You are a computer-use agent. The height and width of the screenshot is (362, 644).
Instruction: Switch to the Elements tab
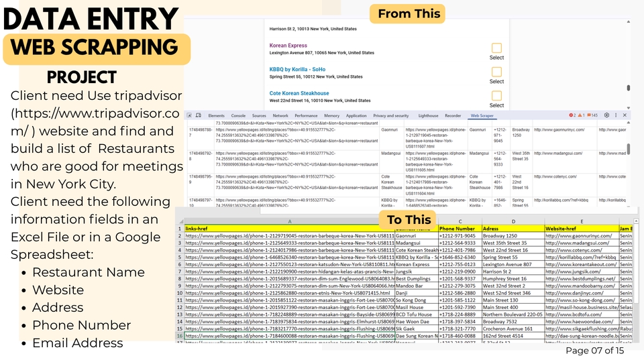point(216,116)
